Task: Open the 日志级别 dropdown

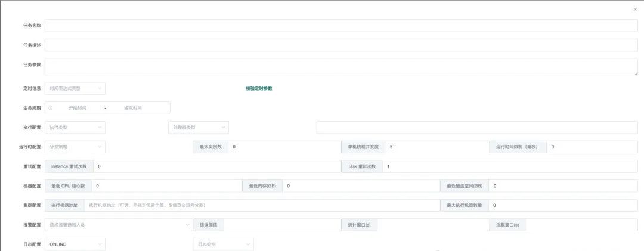Action: point(223,244)
